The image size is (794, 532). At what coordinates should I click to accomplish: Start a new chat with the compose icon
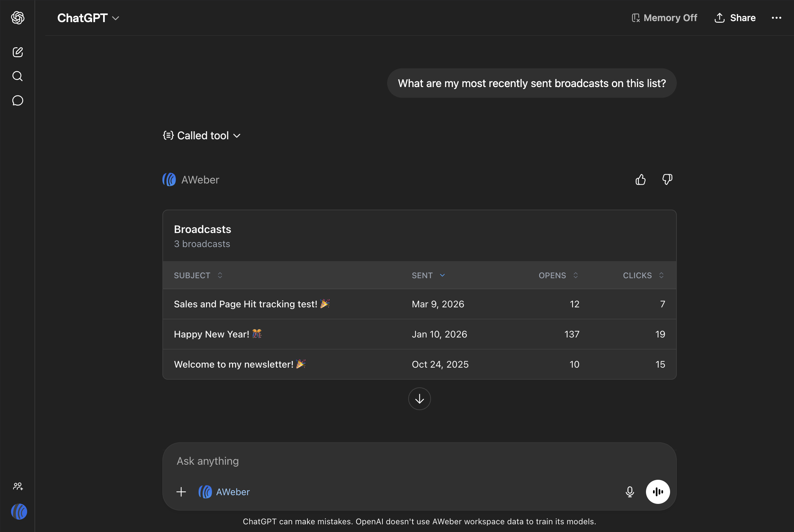[18, 52]
